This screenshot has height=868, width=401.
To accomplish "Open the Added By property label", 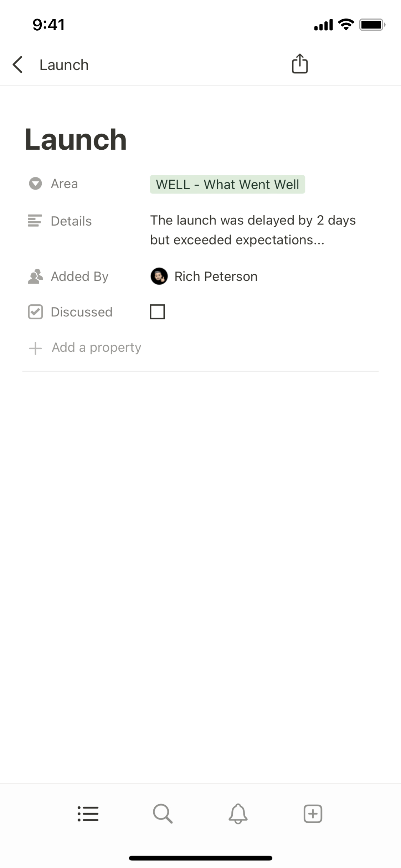I will [x=79, y=277].
